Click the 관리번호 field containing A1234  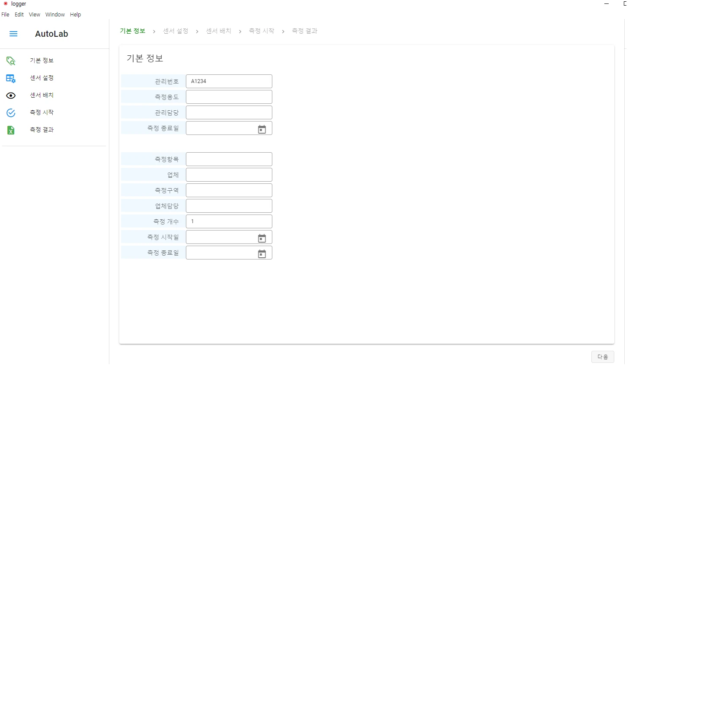pos(229,81)
